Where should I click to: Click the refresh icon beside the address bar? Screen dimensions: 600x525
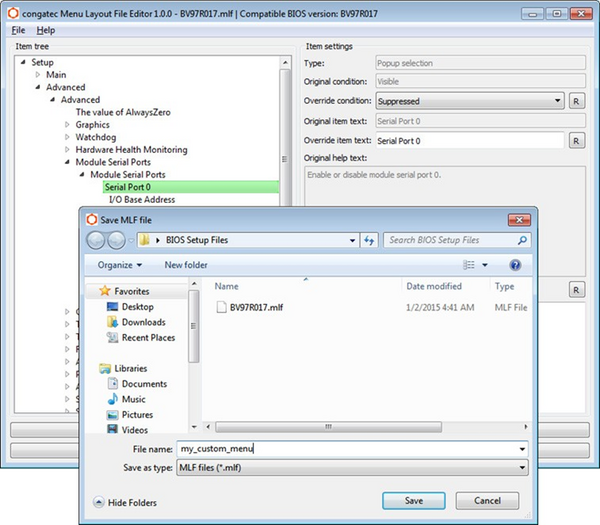(x=369, y=240)
